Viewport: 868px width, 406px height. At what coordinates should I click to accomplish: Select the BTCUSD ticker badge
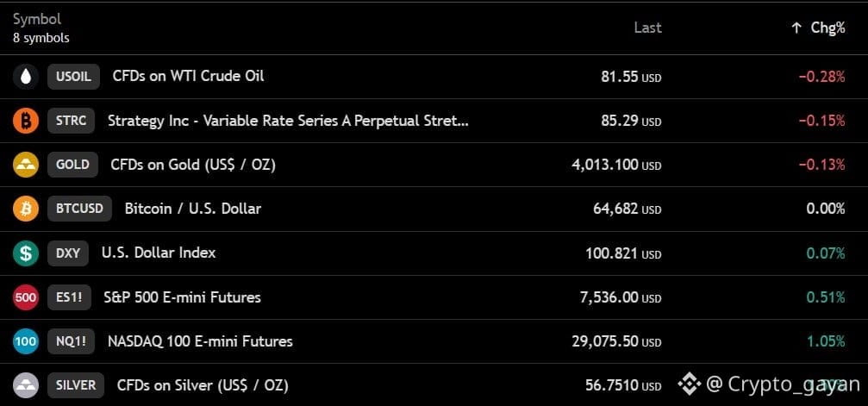pos(79,209)
